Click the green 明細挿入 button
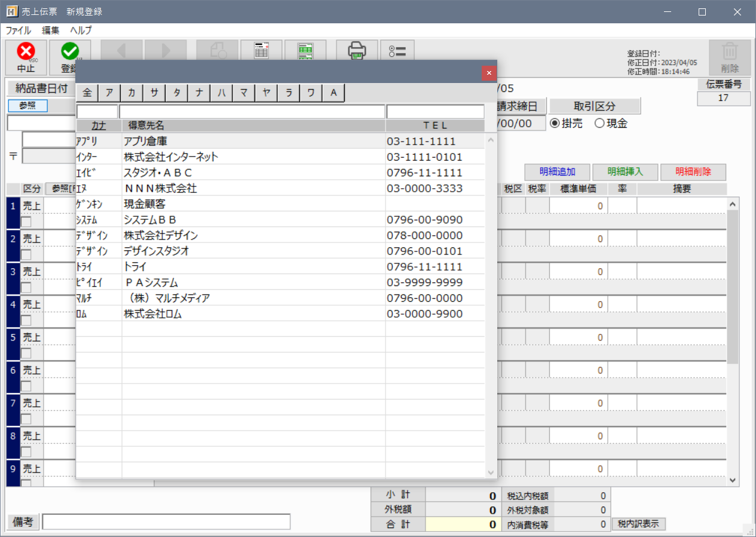Image resolution: width=756 pixels, height=537 pixels. pyautogui.click(x=625, y=172)
